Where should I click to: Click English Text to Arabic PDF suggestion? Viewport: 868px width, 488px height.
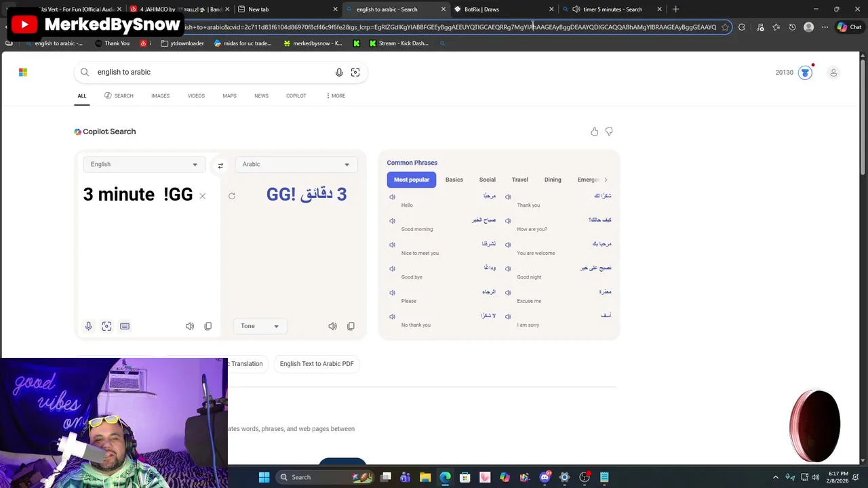point(317,364)
